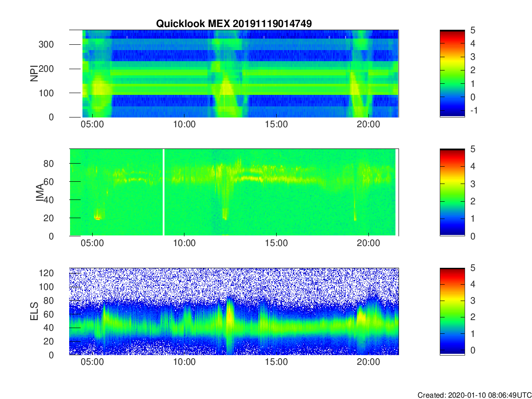This screenshot has height=399, width=532.
Task: Click 10:00 tick under the ELS plot
Action: tap(184, 362)
